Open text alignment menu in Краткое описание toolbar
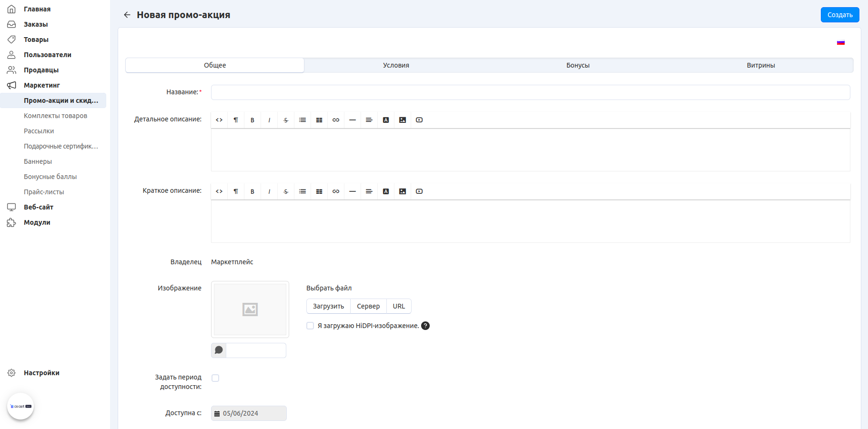 tap(369, 191)
